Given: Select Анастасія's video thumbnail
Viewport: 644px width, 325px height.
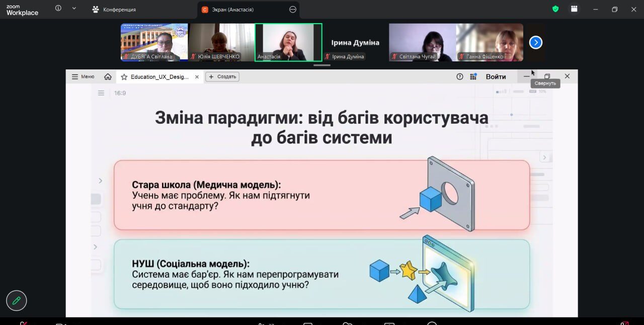Looking at the screenshot, I should click(288, 42).
